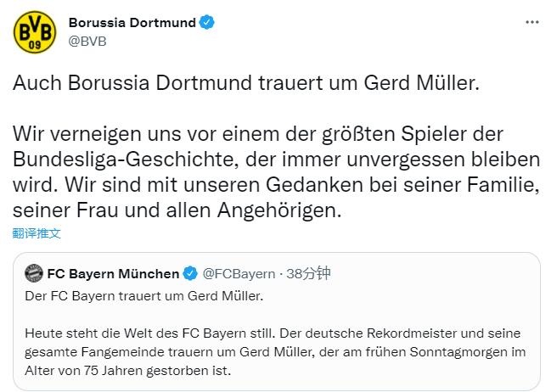Open Borussia Dortmund display name

pyautogui.click(x=132, y=22)
